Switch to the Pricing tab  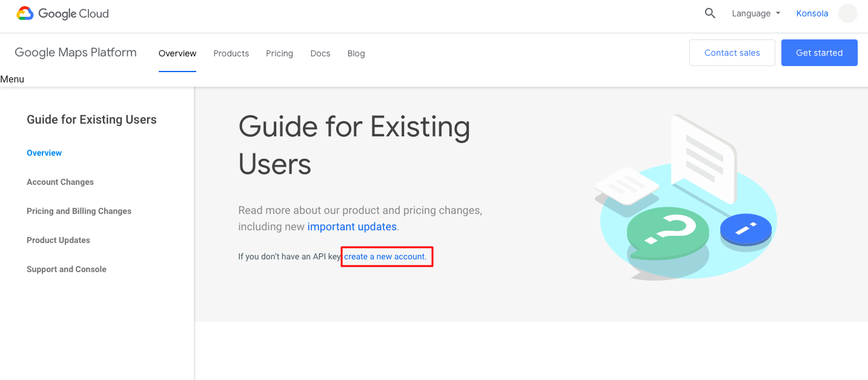click(279, 53)
